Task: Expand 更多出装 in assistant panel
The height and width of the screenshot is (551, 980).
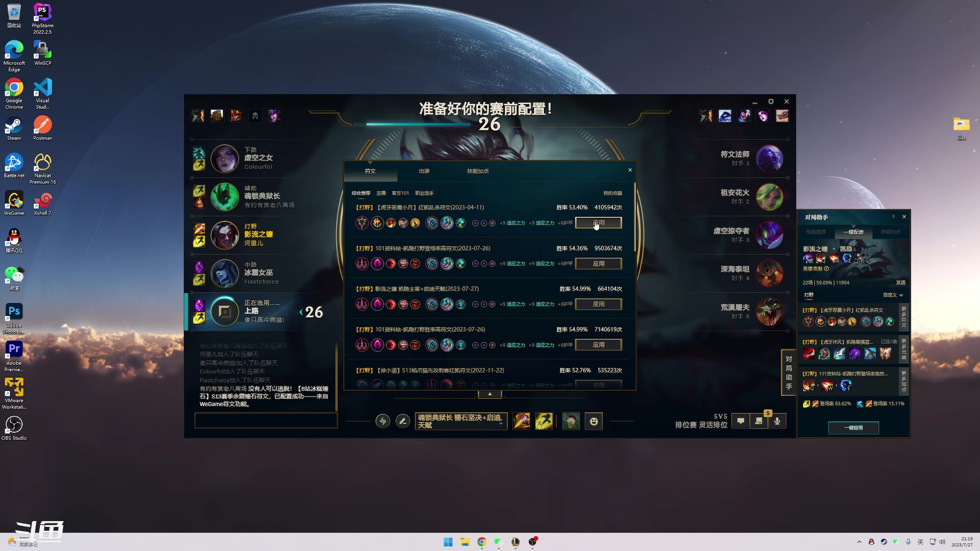Action: 903,349
